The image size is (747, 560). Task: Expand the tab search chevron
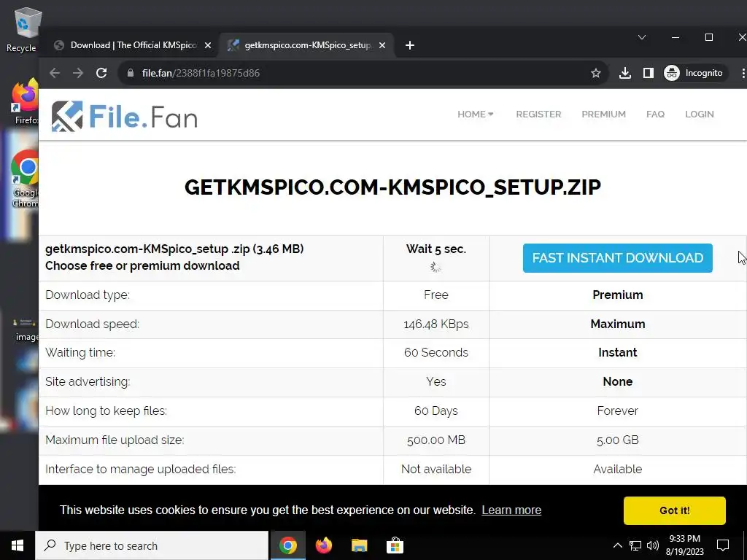[642, 37]
